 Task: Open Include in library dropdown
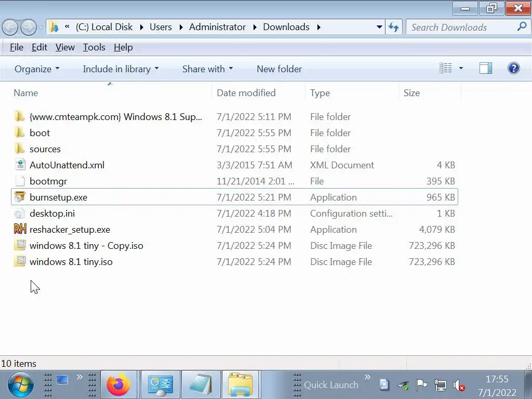(x=121, y=69)
